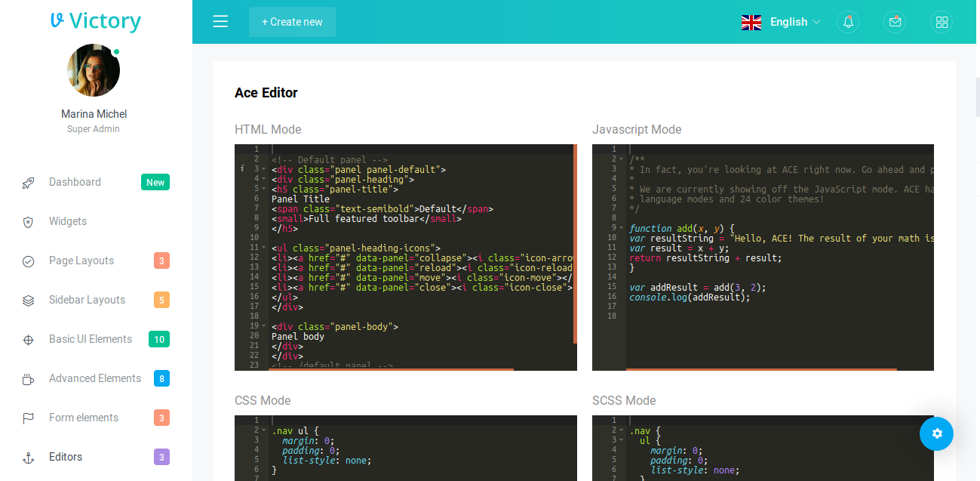Open Form elements menu item
This screenshot has width=980, height=481.
click(84, 418)
